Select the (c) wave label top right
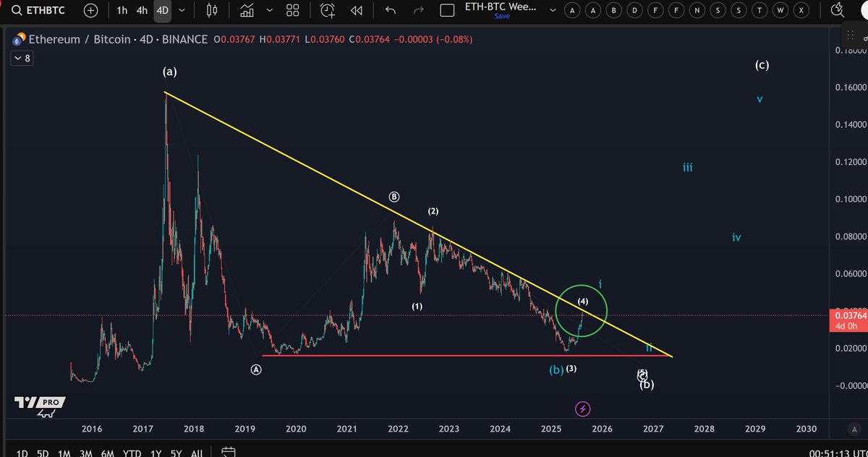 point(762,64)
